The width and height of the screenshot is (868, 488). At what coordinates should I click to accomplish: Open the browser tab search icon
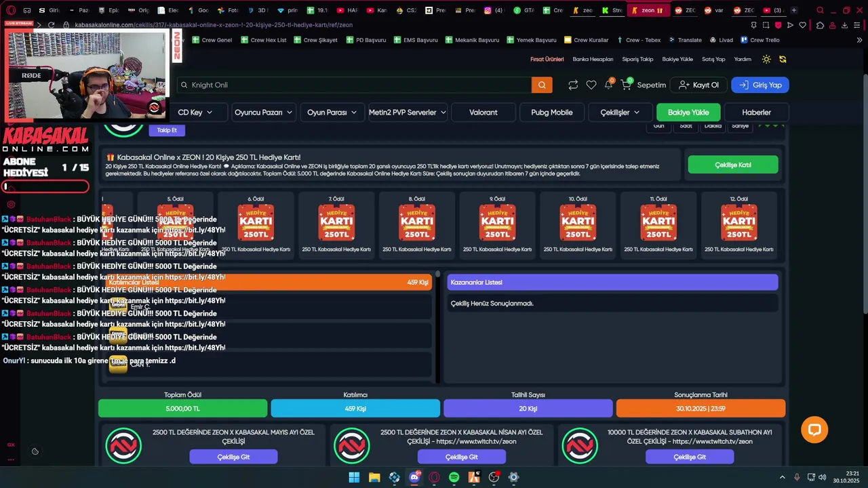(x=820, y=10)
